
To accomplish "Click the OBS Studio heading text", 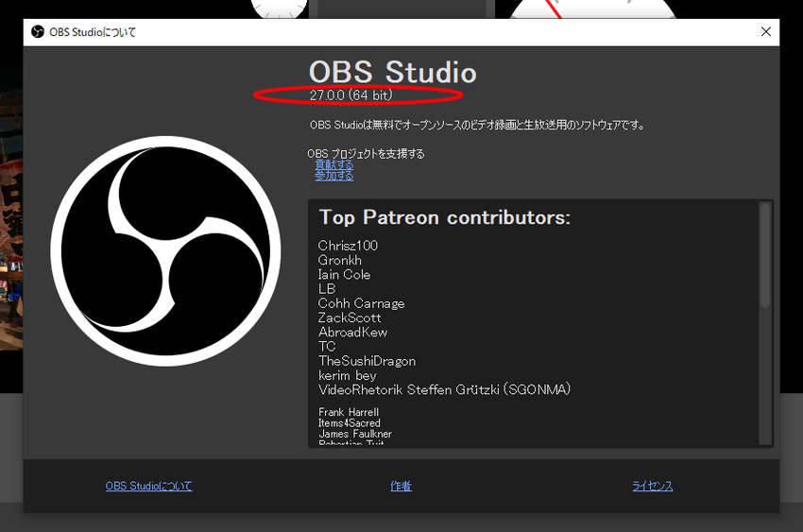I will tap(393, 72).
